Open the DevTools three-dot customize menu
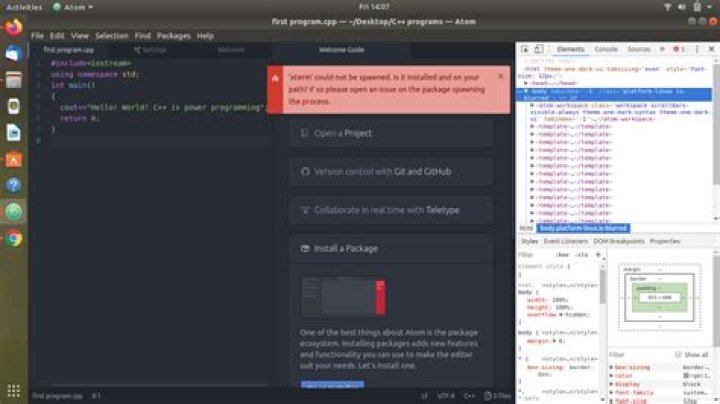Image resolution: width=720 pixels, height=404 pixels. click(x=697, y=49)
